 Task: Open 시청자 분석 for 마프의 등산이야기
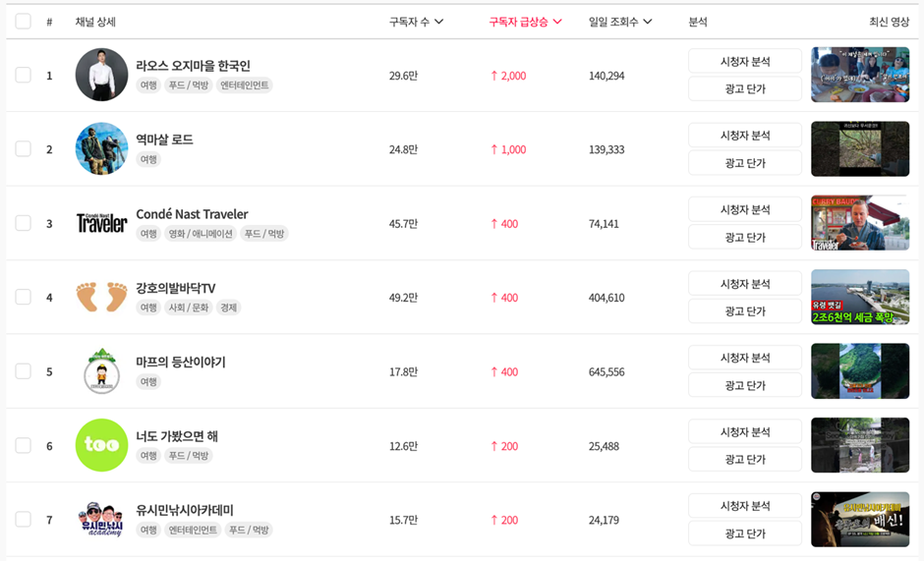(x=745, y=358)
